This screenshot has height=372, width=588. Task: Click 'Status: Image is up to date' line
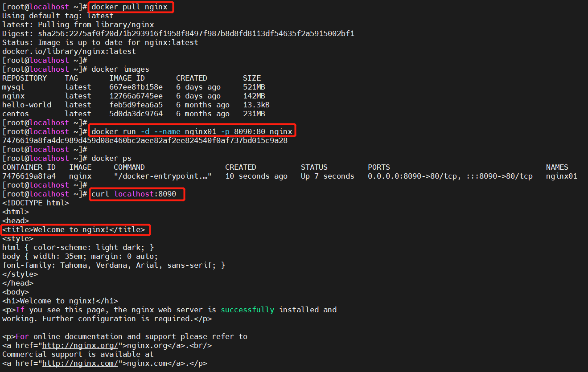click(x=100, y=42)
